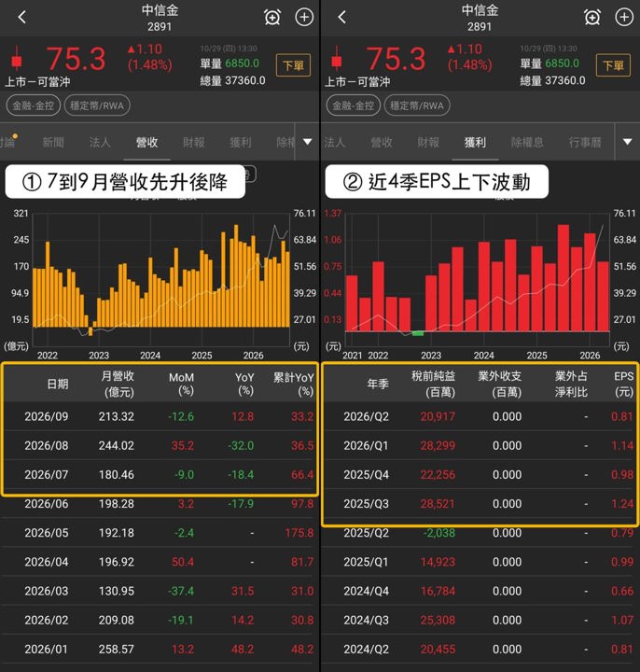Switch to 財報 tab in left panel
The height and width of the screenshot is (672, 640).
tap(194, 142)
